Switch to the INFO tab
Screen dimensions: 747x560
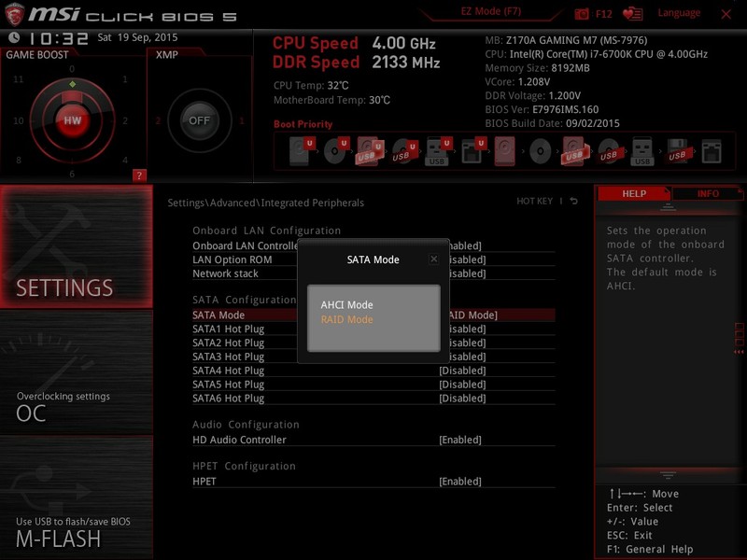706,192
